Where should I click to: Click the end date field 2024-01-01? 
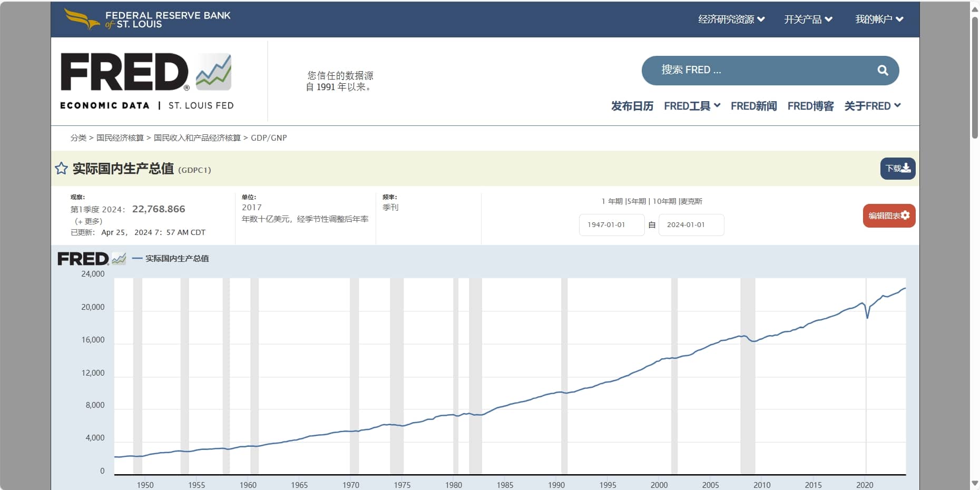pyautogui.click(x=691, y=225)
